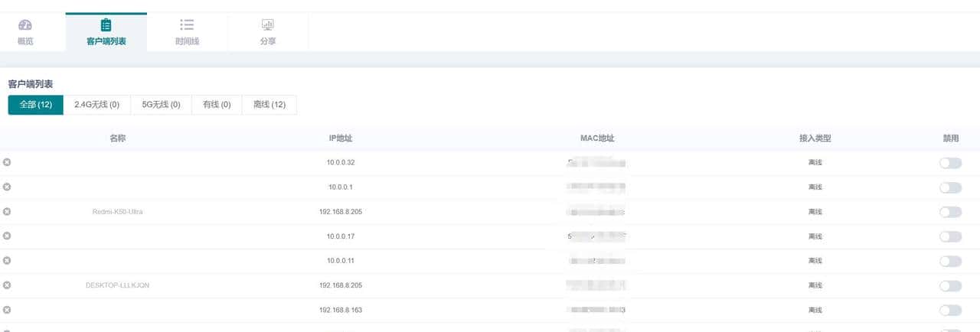
Task: Toggle 禁用 switch for 10.0.0.32
Action: (950, 163)
